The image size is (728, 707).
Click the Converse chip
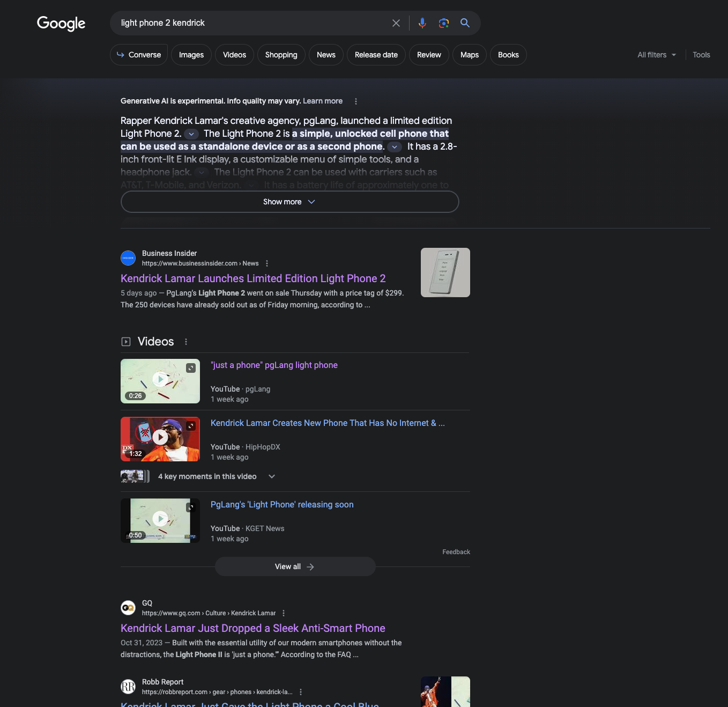point(139,55)
